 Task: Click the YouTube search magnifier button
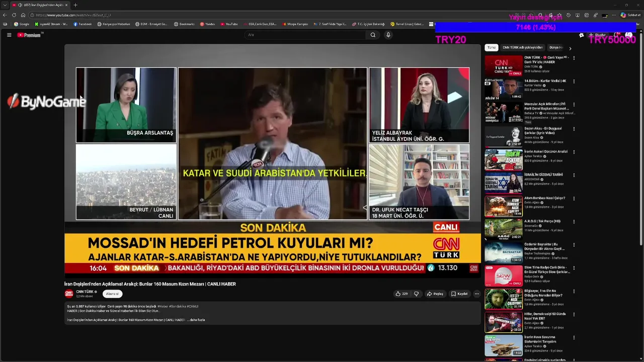373,35
